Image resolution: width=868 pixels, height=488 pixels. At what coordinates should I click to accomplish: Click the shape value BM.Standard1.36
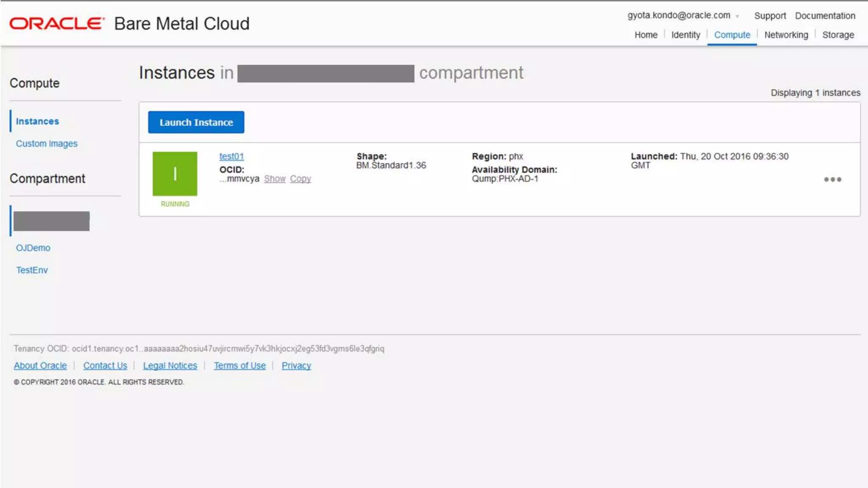pyautogui.click(x=391, y=165)
